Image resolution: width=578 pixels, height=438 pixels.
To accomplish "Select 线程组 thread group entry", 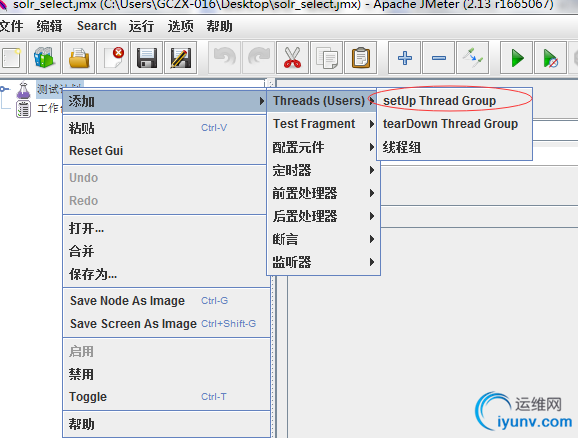I will (x=455, y=147).
